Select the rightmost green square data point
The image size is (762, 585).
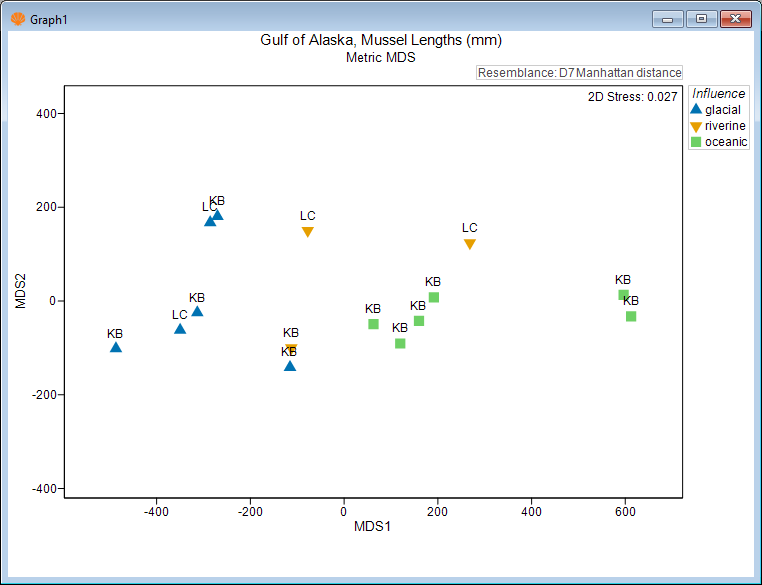tap(631, 316)
